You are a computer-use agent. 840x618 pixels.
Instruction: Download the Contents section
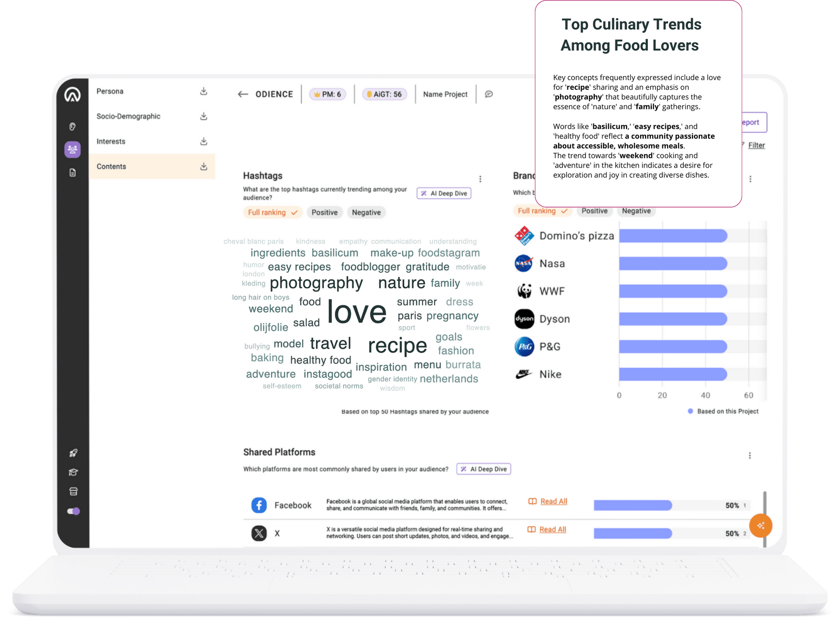click(x=204, y=166)
